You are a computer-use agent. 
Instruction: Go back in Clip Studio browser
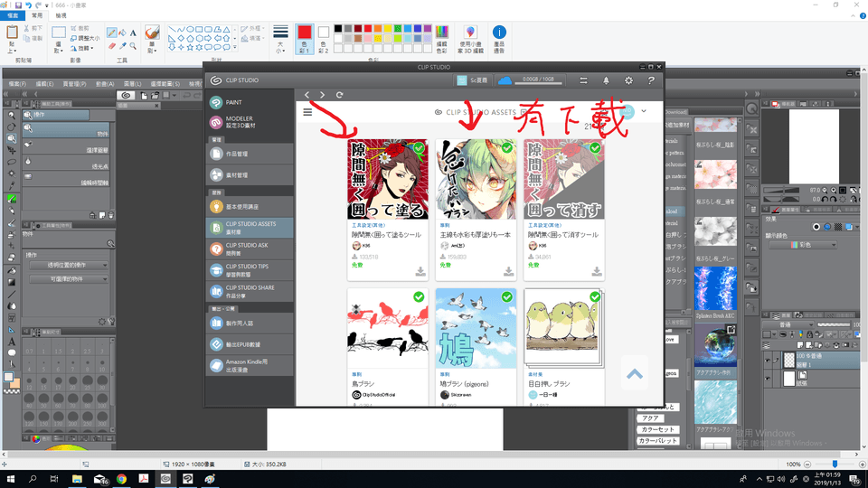tap(307, 95)
